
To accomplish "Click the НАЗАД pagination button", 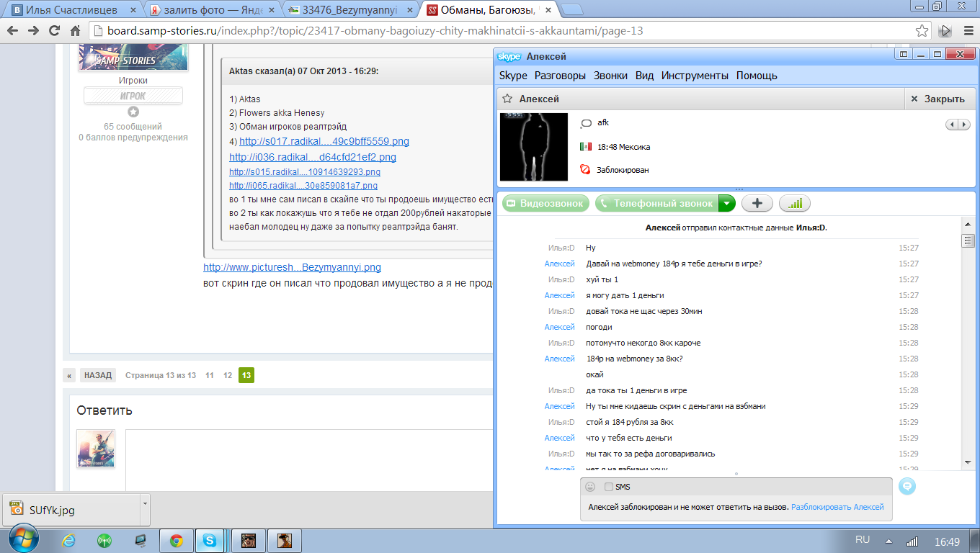I will point(97,375).
